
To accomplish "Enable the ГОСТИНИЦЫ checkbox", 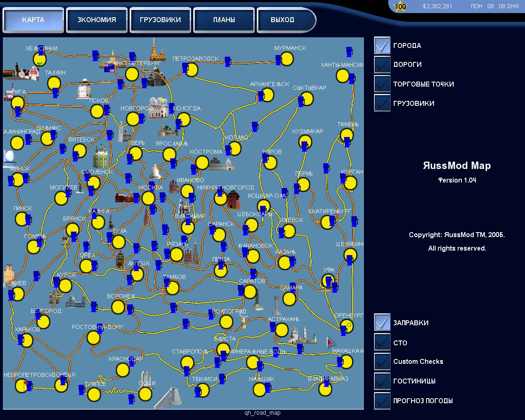I will click(382, 381).
